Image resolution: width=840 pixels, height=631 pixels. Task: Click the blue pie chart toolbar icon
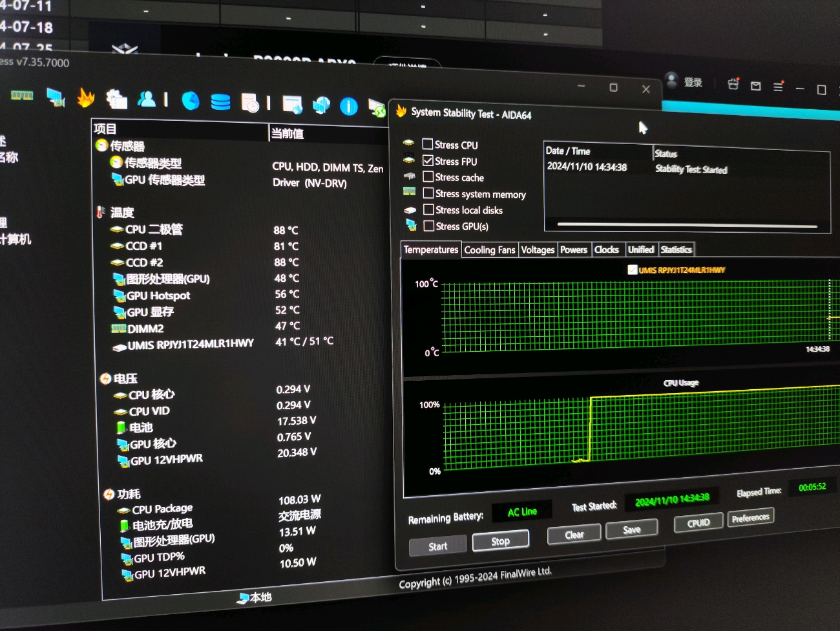(191, 101)
